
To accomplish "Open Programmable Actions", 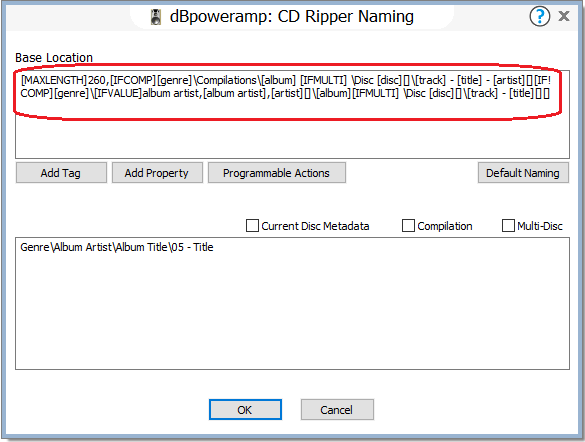I will click(x=276, y=173).
